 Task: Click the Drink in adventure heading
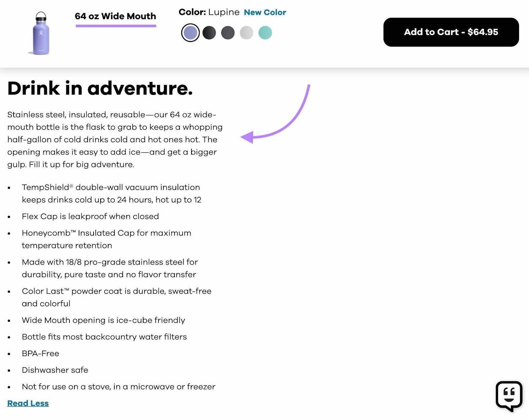click(100, 88)
